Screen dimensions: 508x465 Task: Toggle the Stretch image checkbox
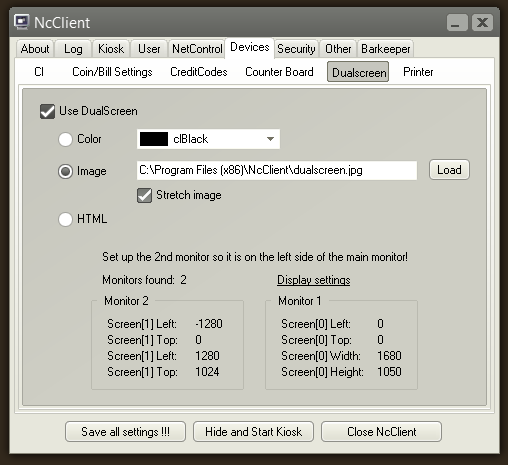pyautogui.click(x=144, y=195)
